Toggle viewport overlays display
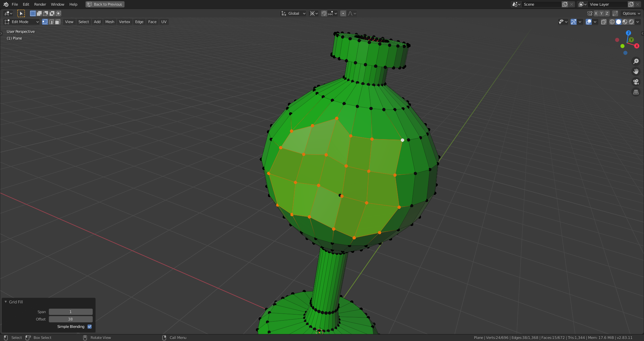 coord(589,22)
